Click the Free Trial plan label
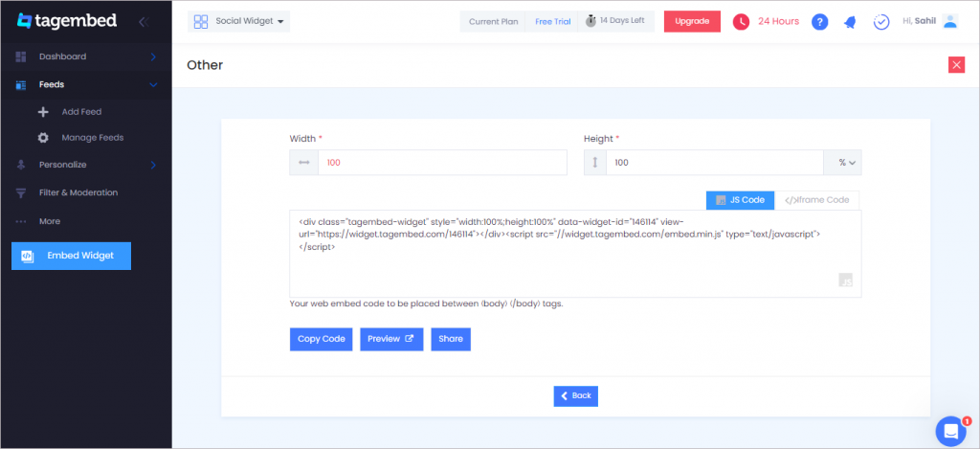980x449 pixels. pyautogui.click(x=552, y=21)
